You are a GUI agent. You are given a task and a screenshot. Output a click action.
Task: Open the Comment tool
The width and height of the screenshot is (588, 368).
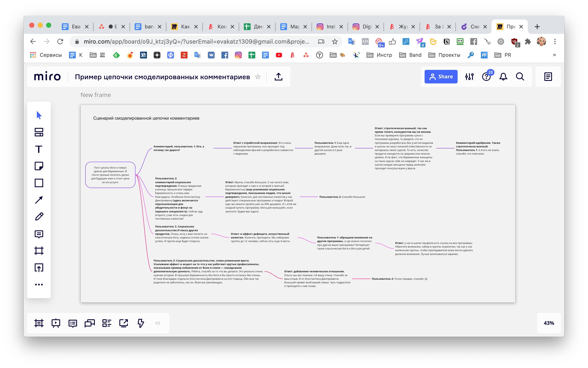click(x=39, y=234)
